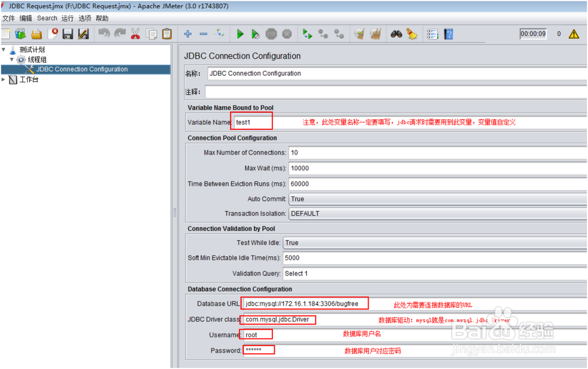This screenshot has width=588, height=369.
Task: Clear results with single broom gear icon
Action: point(360,34)
